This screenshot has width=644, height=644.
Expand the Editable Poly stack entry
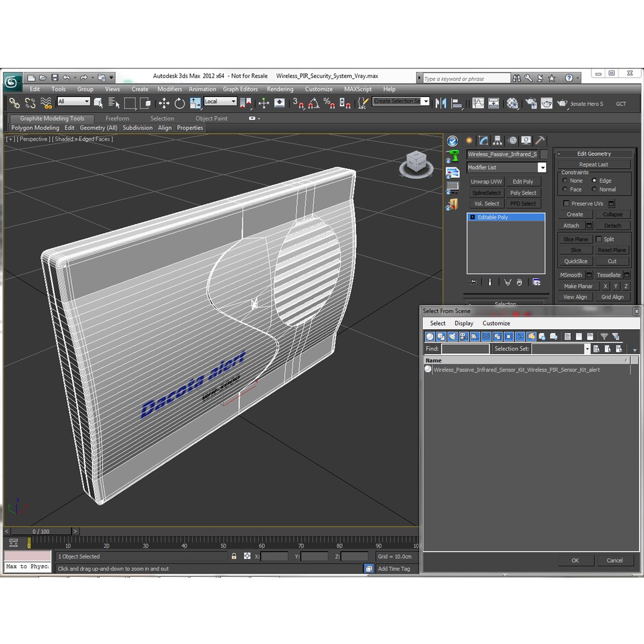coord(472,217)
